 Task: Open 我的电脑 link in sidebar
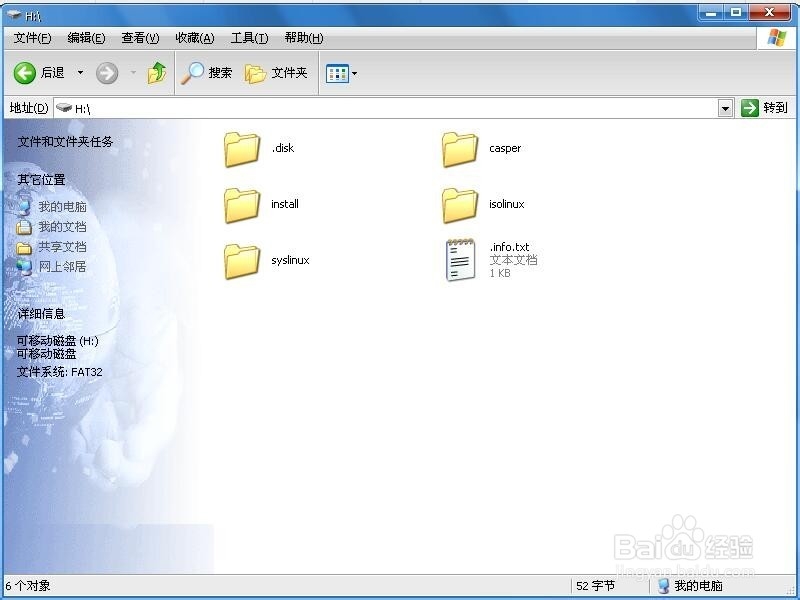tap(62, 207)
